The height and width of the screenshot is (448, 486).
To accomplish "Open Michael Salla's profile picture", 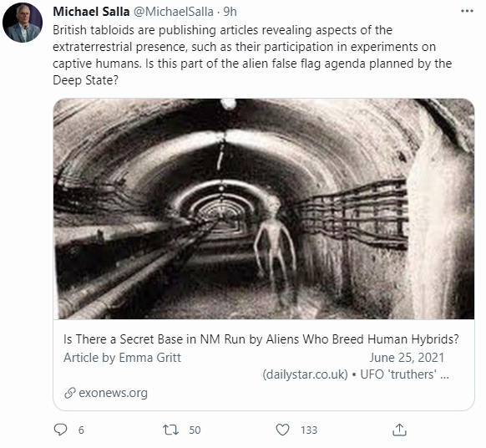I will pyautogui.click(x=23, y=23).
